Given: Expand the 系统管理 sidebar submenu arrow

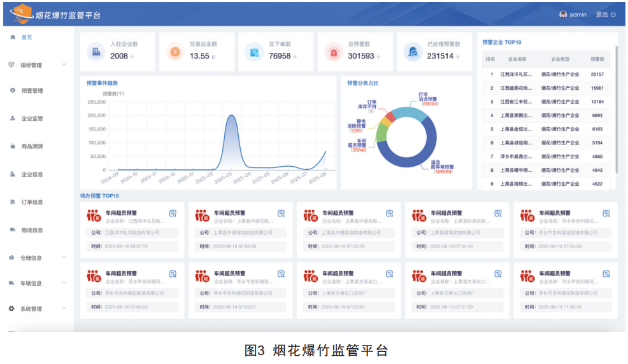Looking at the screenshot, I should (x=64, y=309).
